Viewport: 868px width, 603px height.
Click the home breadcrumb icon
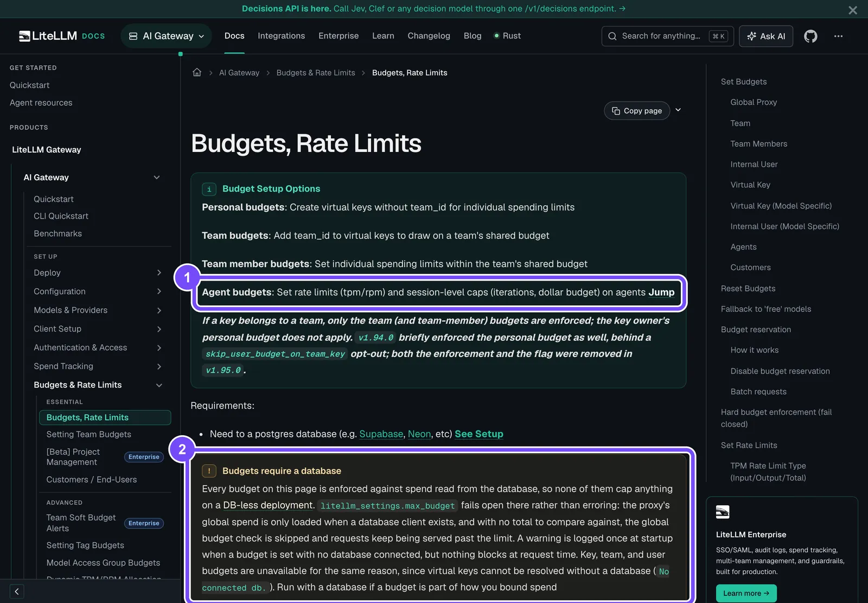(x=197, y=72)
